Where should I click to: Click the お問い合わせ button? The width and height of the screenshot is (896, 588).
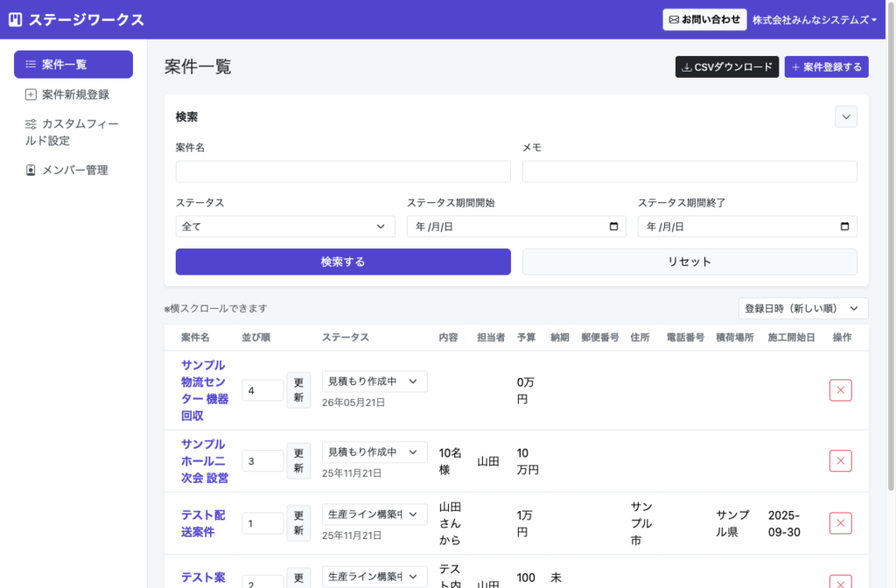click(704, 19)
